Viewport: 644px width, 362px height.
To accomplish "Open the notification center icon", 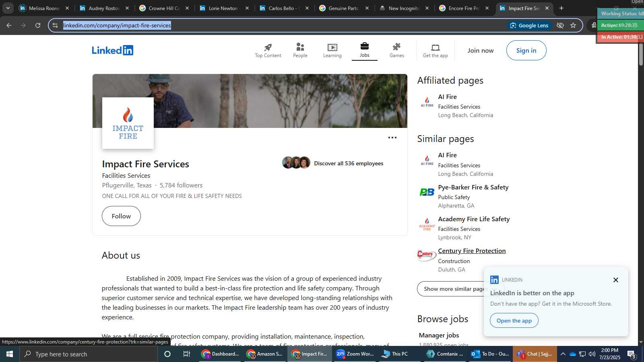I will tap(632, 354).
